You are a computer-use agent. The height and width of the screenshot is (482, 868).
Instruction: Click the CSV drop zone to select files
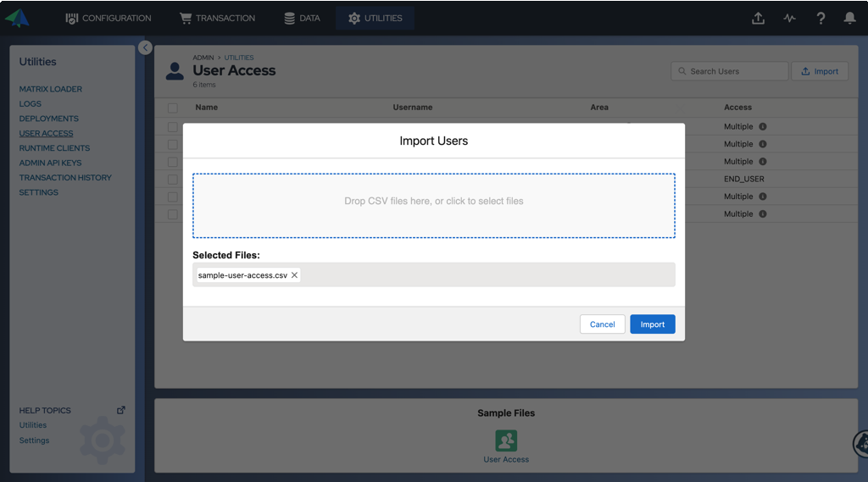pyautogui.click(x=433, y=206)
